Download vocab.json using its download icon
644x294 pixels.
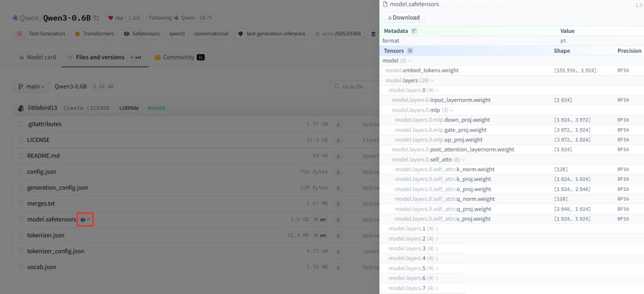(x=338, y=267)
